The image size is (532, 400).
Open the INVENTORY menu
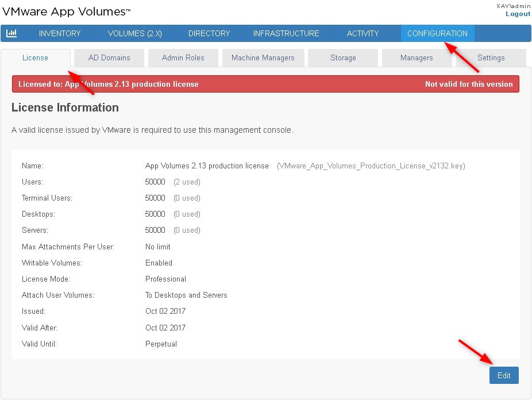[x=60, y=33]
